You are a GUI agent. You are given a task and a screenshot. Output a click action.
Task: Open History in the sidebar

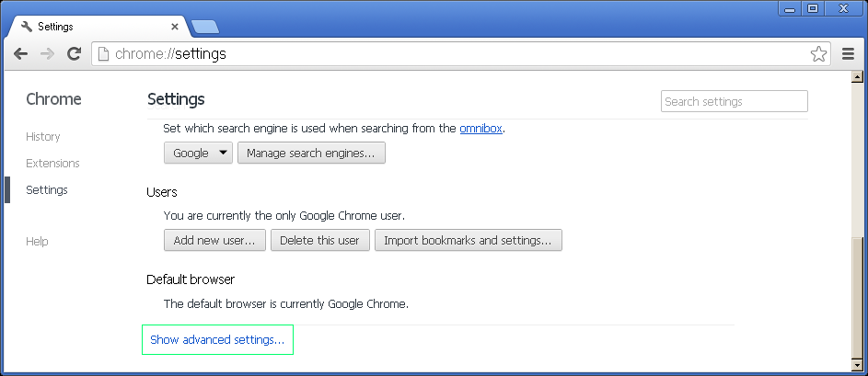pyautogui.click(x=43, y=137)
